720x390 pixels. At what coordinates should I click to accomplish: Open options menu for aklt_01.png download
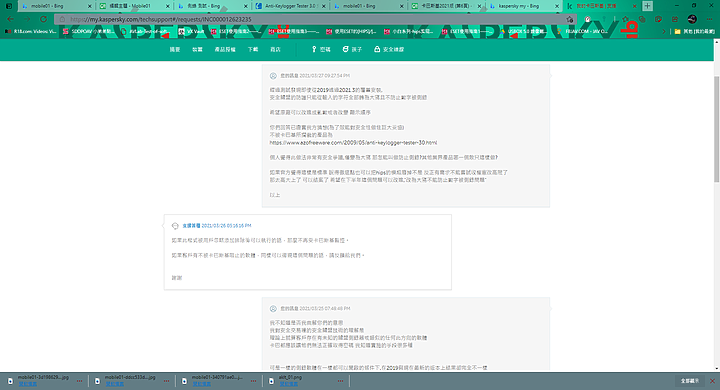coord(340,381)
